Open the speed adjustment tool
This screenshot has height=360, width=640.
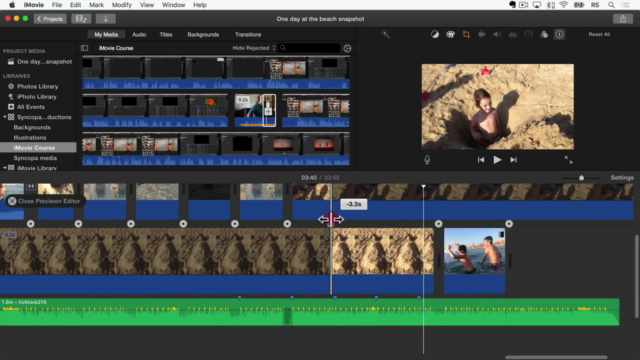coord(528,34)
